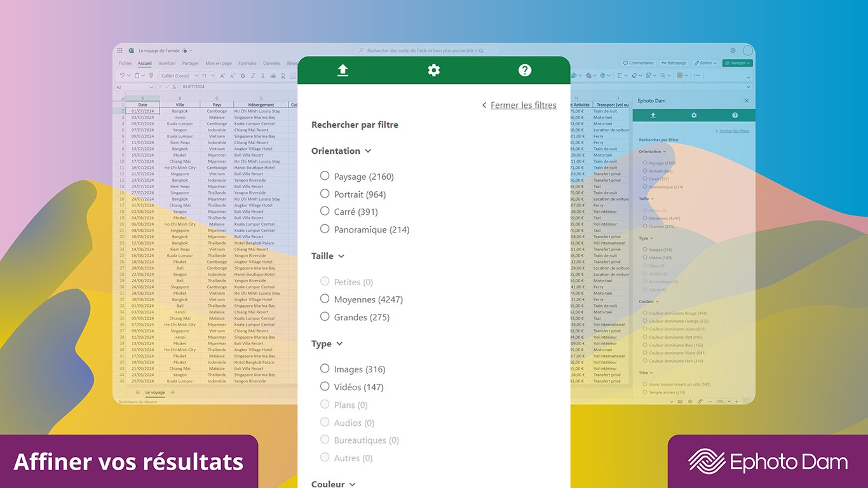This screenshot has width=868, height=488.
Task: Toggle underline S formatting in Excel
Action: 263,76
